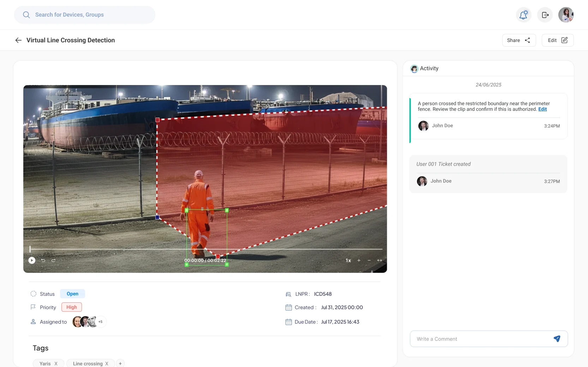The height and width of the screenshot is (367, 588).
Task: Send comment with paper plane icon
Action: point(557,339)
